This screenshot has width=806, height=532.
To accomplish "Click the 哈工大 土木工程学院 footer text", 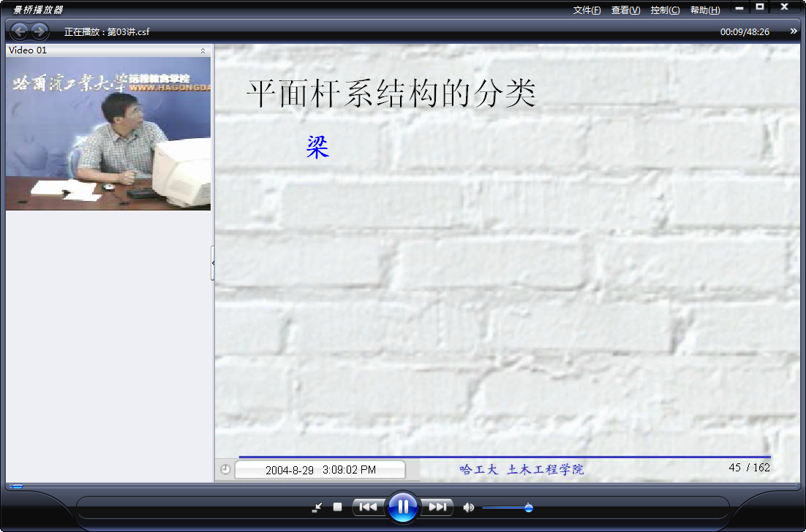I will click(x=521, y=469).
